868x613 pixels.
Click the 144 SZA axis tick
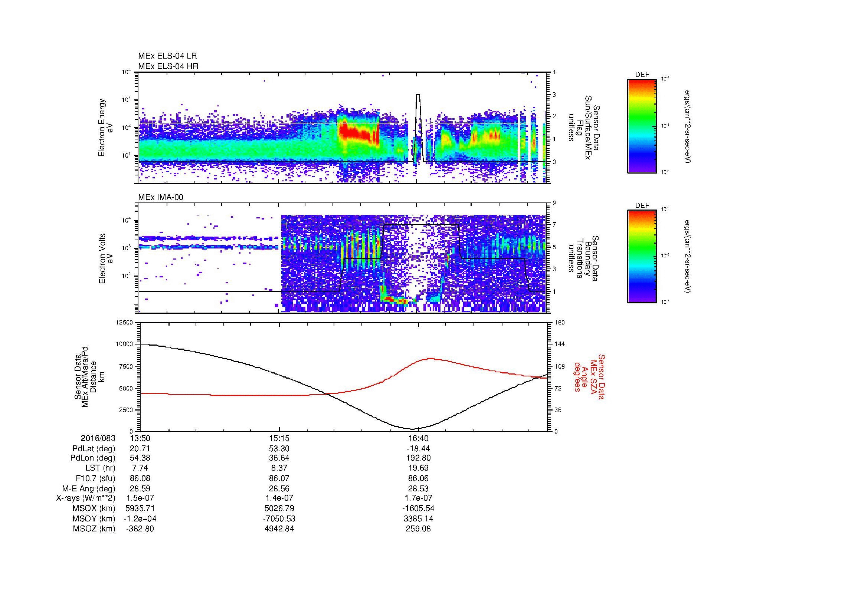click(x=560, y=344)
